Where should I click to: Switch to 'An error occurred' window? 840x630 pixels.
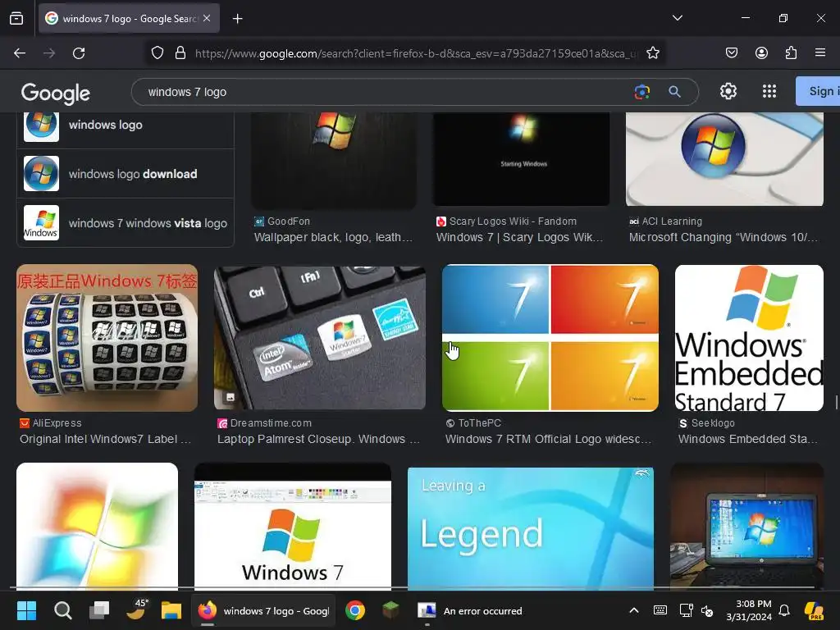470,610
